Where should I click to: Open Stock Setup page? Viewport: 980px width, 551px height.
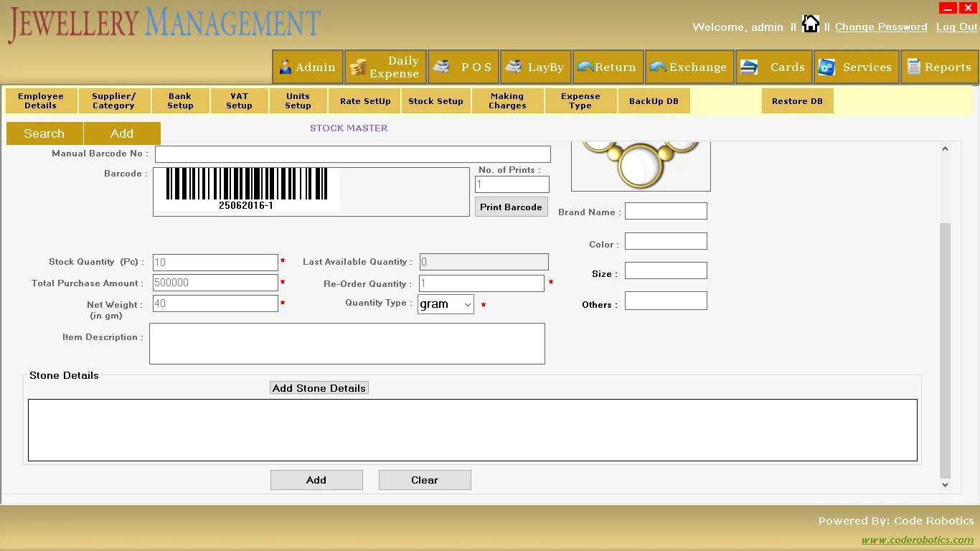(435, 101)
